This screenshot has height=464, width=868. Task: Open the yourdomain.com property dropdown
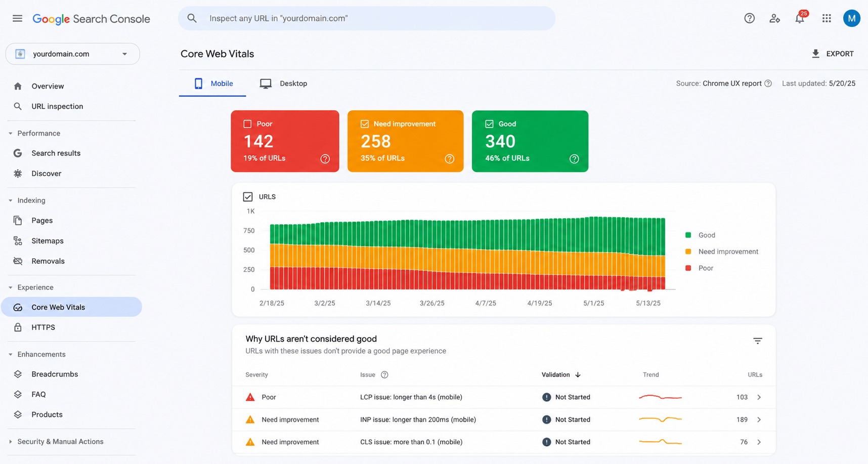(x=73, y=54)
